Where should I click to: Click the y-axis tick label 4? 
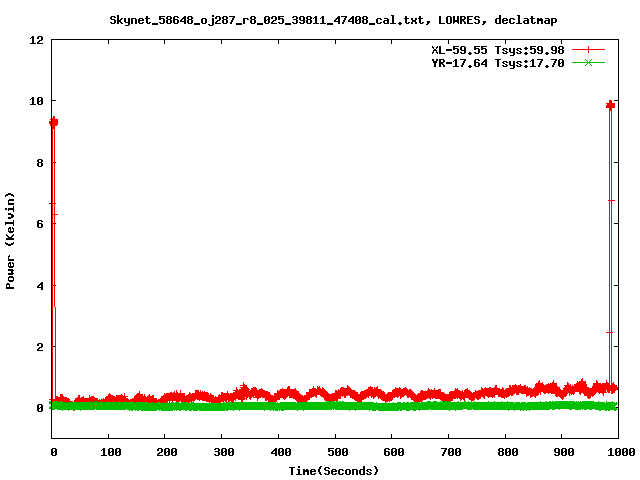tap(40, 286)
